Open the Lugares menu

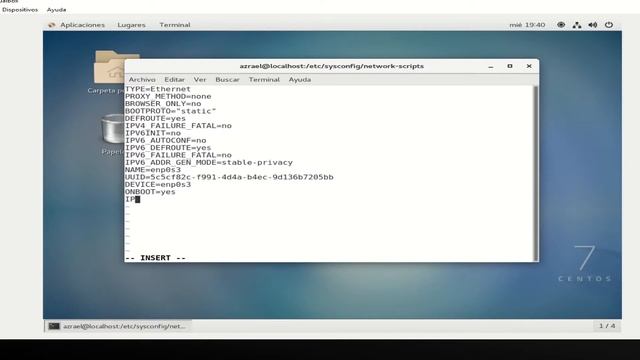tap(131, 25)
